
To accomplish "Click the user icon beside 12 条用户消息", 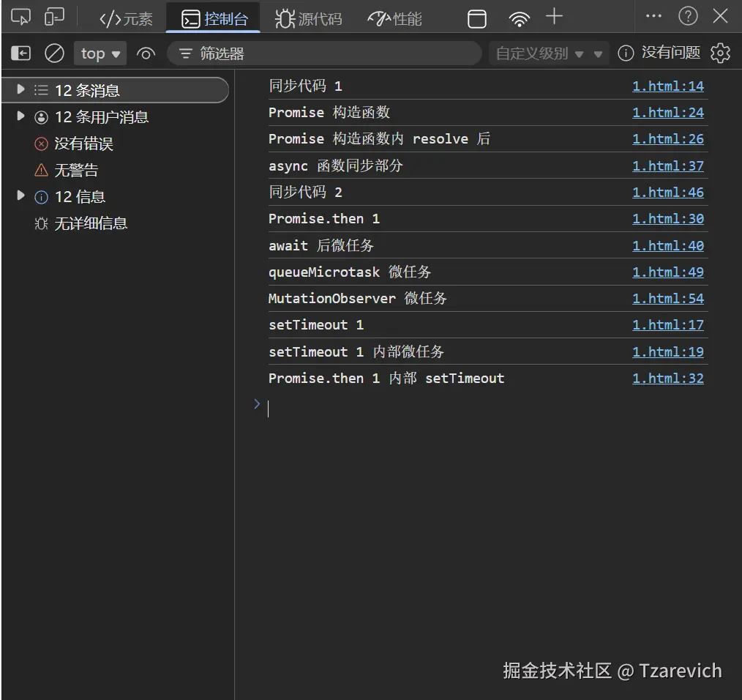I will point(41,117).
